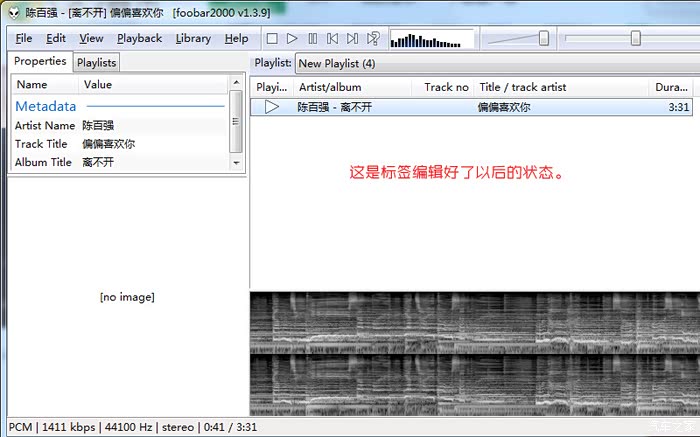
Task: Click the spectrum visualizer in toolbar
Action: tap(432, 39)
